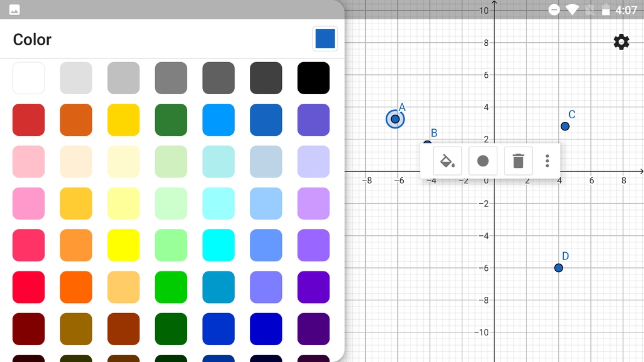644x362 pixels.
Task: Pick the dark indigo purple swatch in seventh row
Action: (x=313, y=329)
